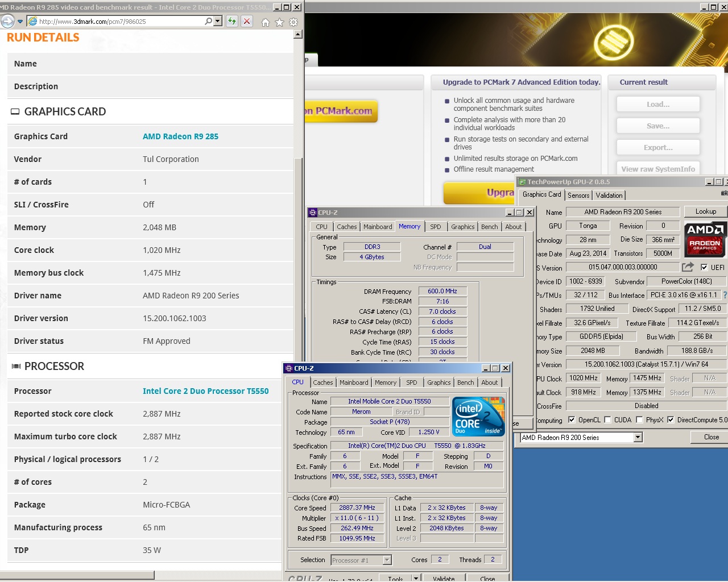The width and height of the screenshot is (728, 582).
Task: Click the bus interface question mark icon
Action: 725,295
